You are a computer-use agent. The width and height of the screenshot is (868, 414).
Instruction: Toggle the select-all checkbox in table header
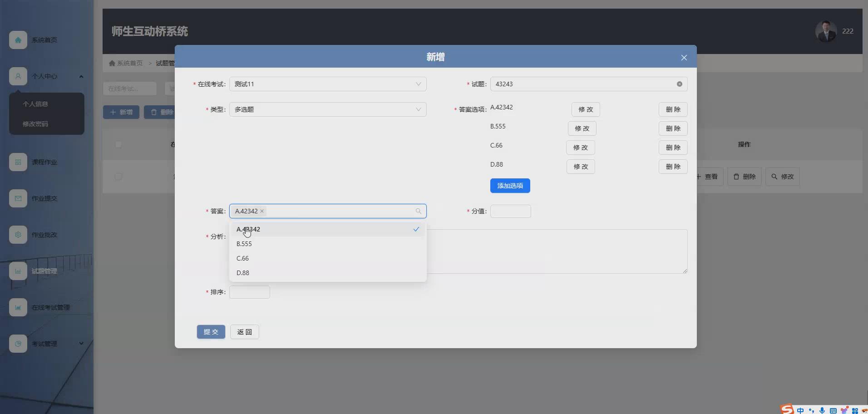[118, 144]
